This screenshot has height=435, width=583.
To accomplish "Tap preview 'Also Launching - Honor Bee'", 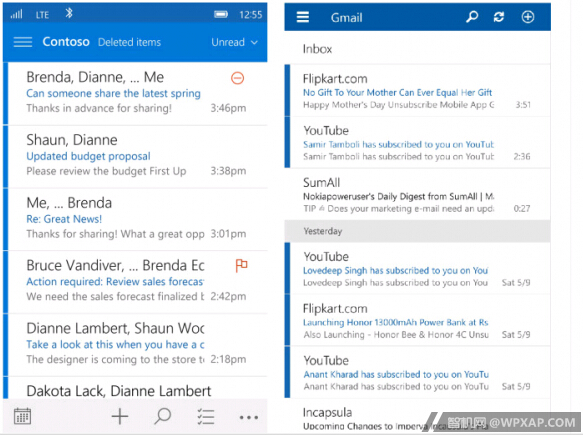I will tap(396, 335).
